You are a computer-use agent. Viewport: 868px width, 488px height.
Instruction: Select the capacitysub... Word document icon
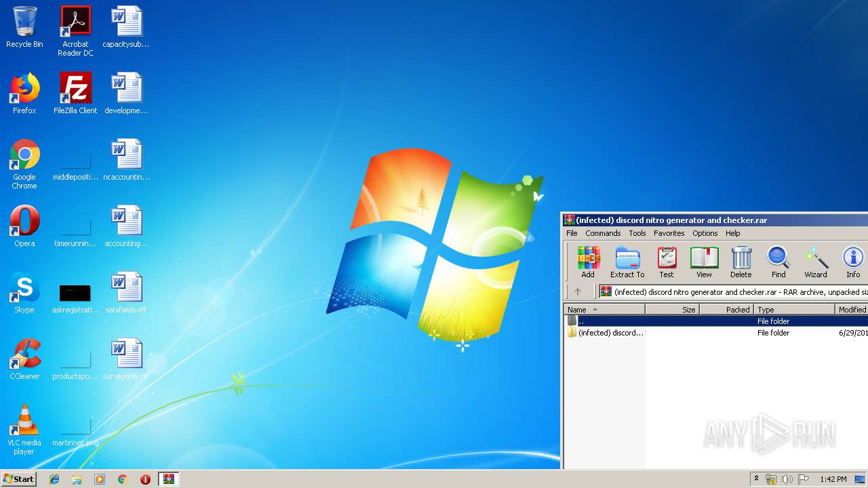pos(126,27)
